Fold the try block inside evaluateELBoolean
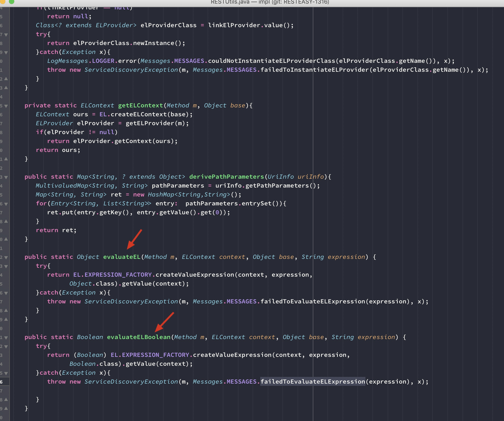This screenshot has width=504, height=421. (x=6, y=346)
